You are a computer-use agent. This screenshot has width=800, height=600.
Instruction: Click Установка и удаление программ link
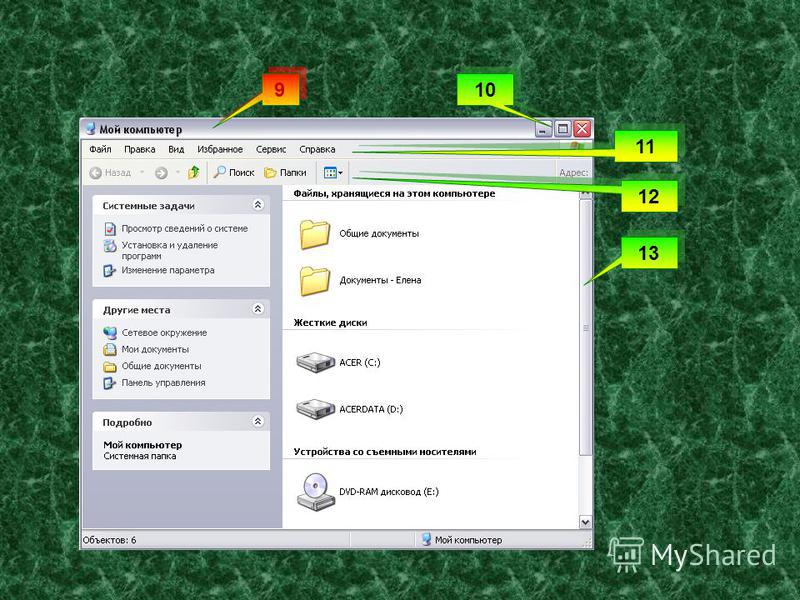(169, 251)
